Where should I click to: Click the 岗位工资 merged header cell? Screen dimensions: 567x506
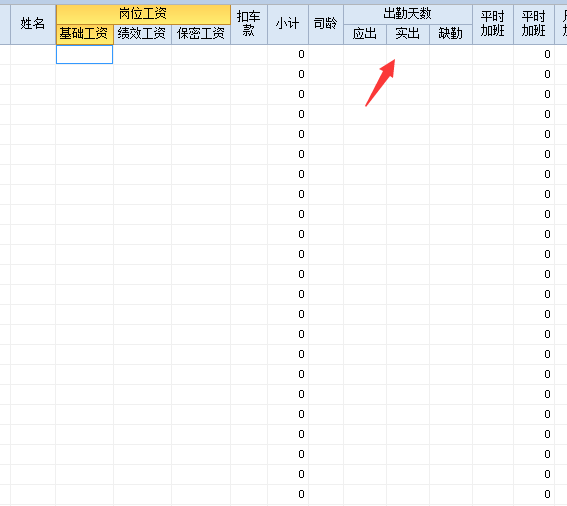click(143, 14)
